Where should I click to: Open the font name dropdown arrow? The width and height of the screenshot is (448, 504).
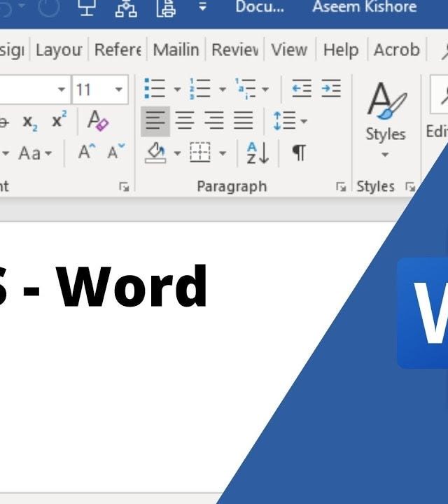[x=61, y=90]
